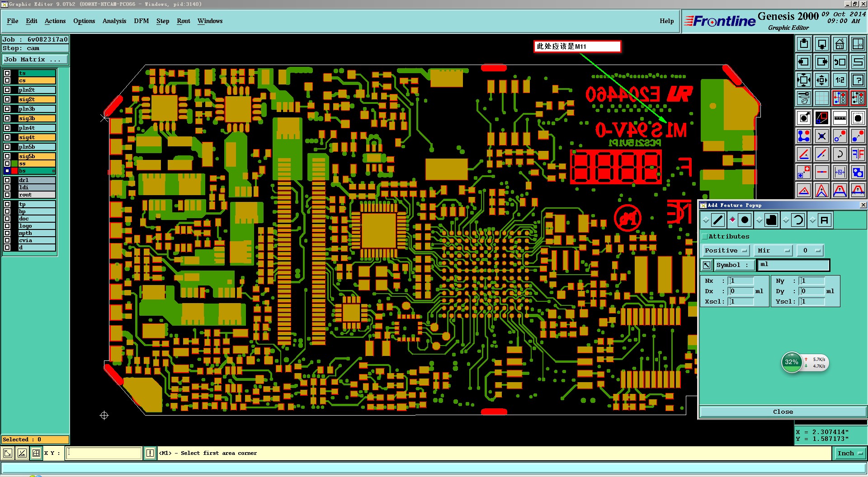Viewport: 868px width, 477px height.
Task: Click the 1:2 zoom scale icon
Action: tap(840, 80)
